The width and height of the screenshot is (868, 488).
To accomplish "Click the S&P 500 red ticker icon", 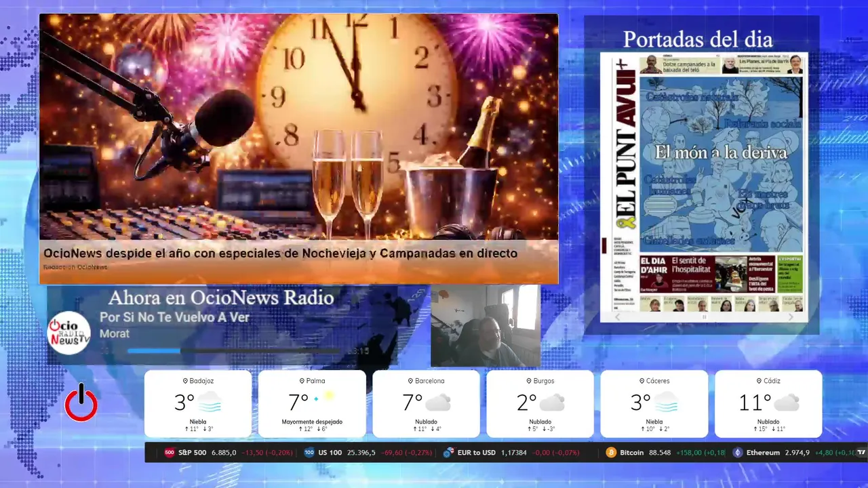I will pyautogui.click(x=170, y=452).
